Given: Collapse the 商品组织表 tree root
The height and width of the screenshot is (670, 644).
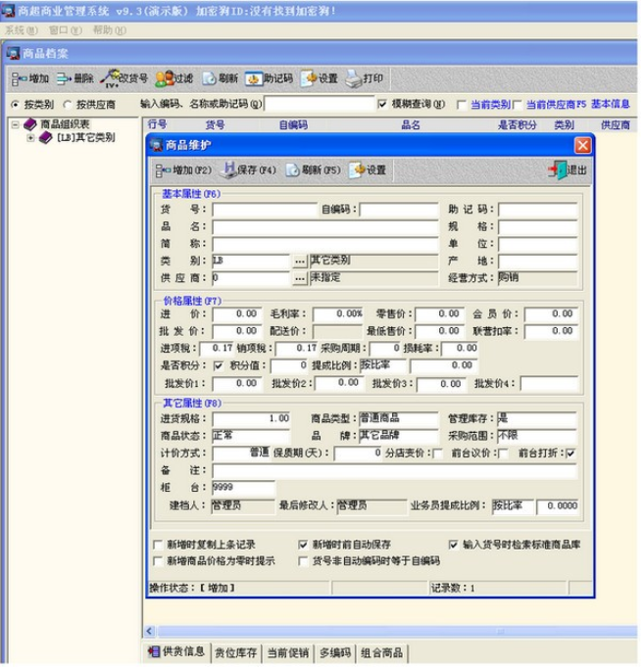Looking at the screenshot, I should (16, 124).
